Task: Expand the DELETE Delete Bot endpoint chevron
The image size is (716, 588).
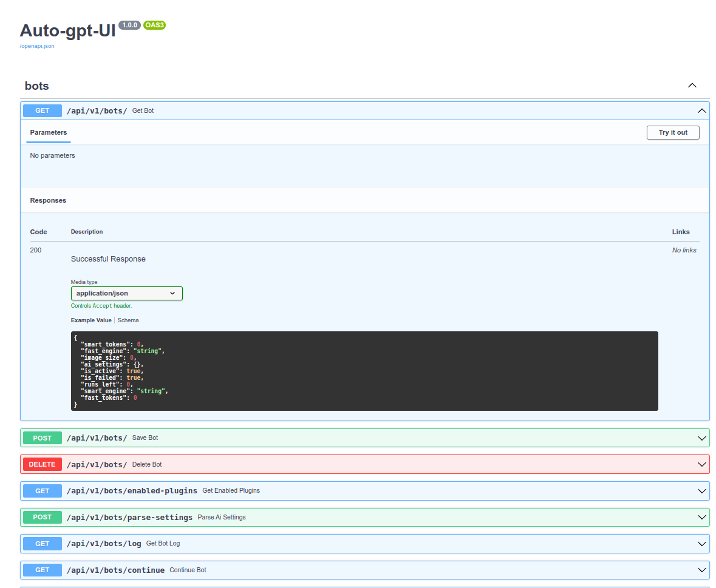Action: (x=702, y=464)
